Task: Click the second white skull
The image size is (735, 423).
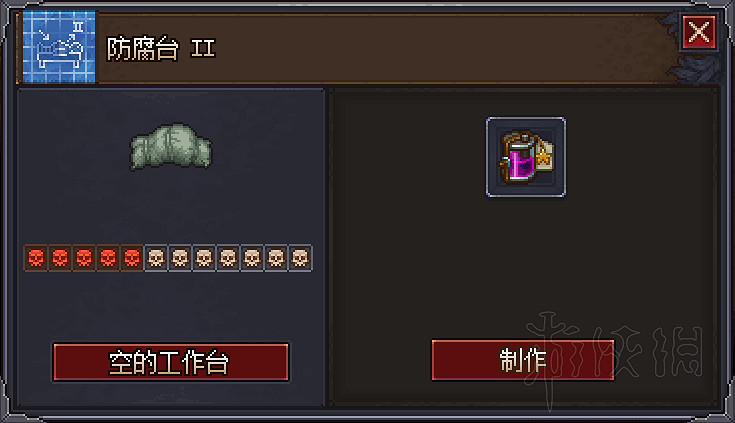Action: 180,258
